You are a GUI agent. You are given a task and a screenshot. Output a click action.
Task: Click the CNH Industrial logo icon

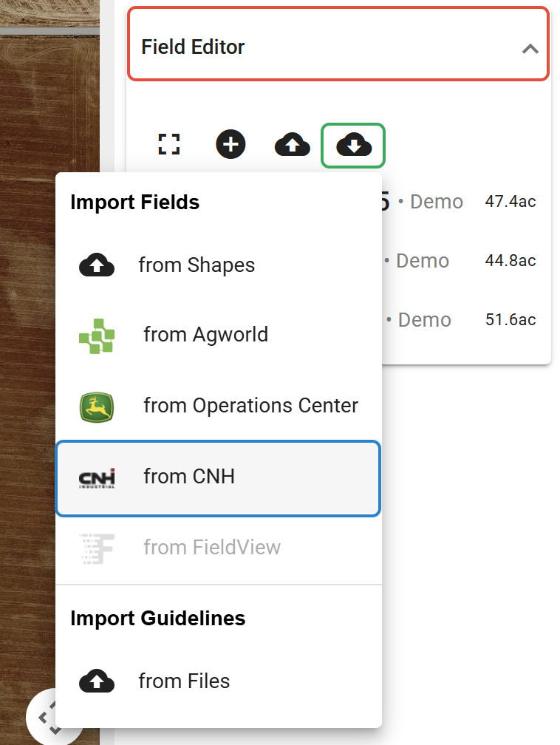(x=97, y=477)
